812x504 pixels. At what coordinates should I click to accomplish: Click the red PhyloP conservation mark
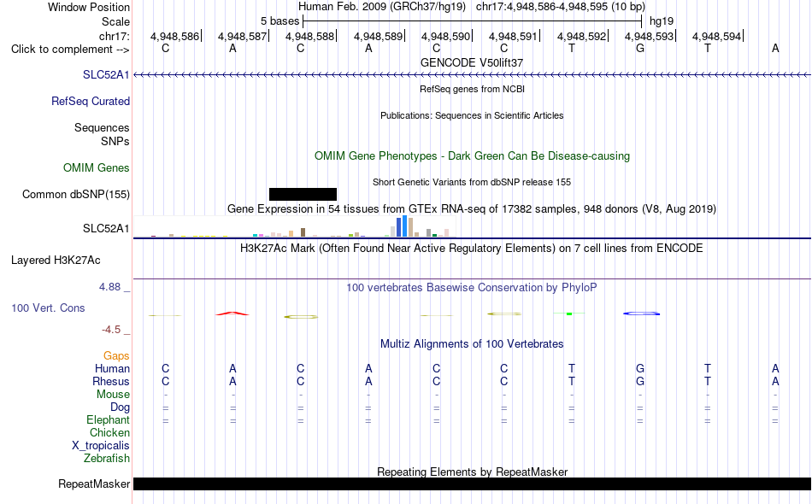pyautogui.click(x=232, y=314)
